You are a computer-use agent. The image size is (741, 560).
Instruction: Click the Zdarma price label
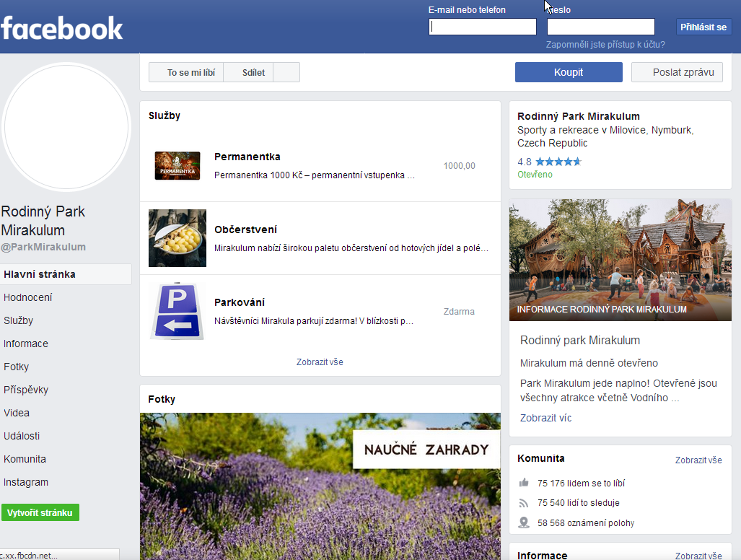click(459, 312)
